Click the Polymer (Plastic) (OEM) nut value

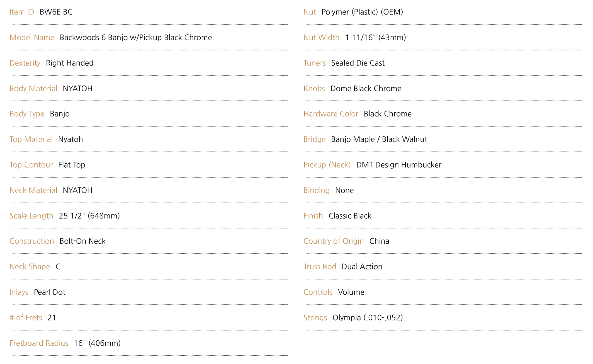point(362,12)
